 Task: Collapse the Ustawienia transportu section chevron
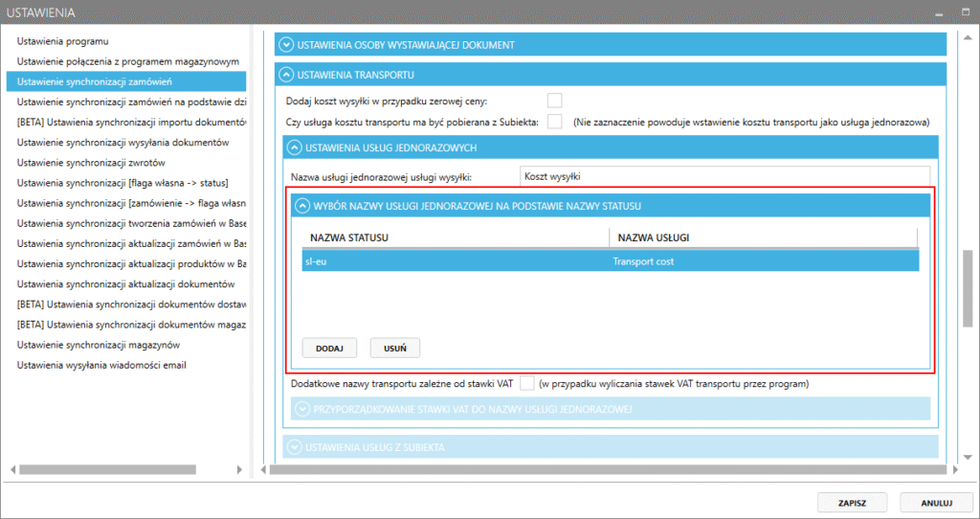point(285,74)
